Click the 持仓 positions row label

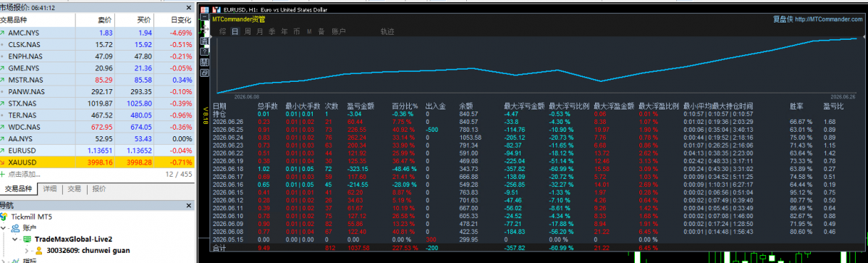220,114
